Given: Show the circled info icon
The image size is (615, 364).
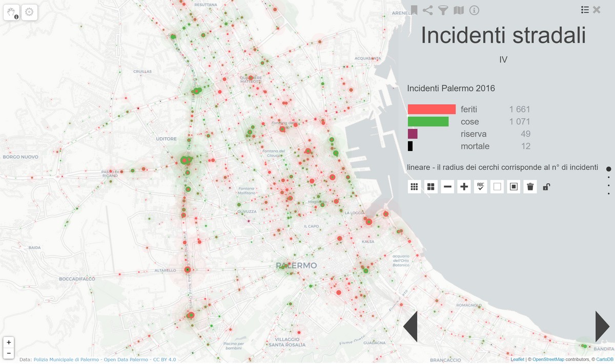Looking at the screenshot, I should pos(474,10).
